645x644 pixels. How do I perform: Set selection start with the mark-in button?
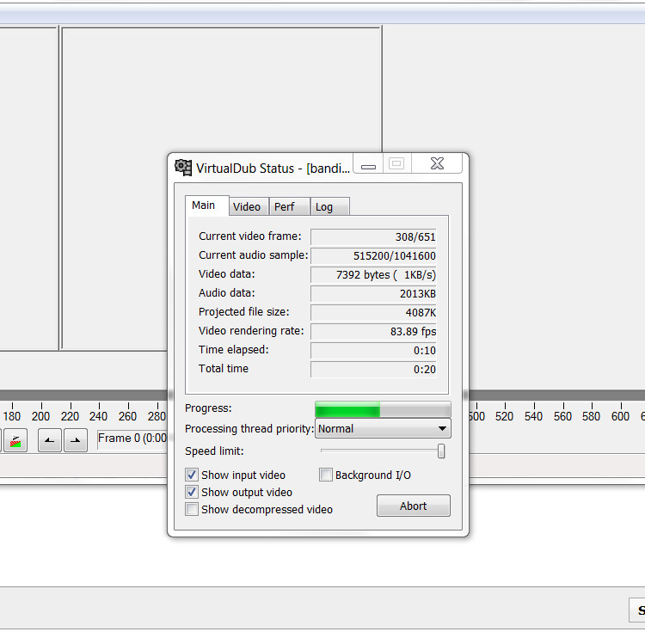point(50,440)
